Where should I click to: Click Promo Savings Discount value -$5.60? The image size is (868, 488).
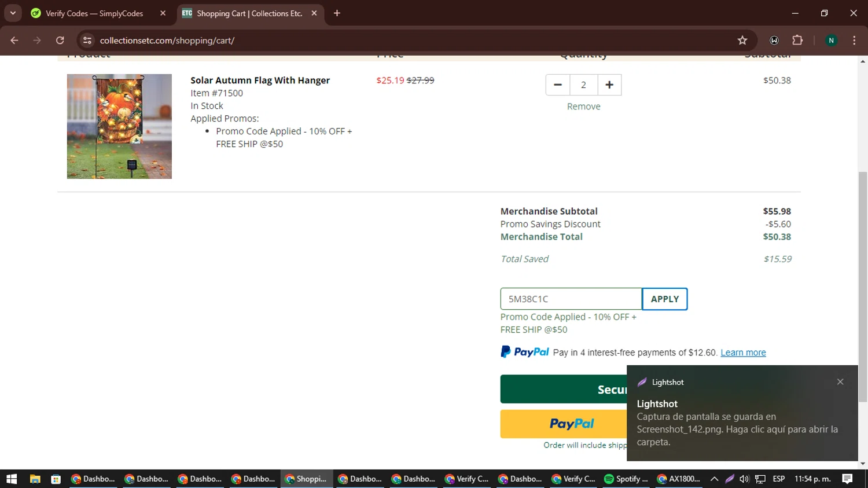(x=778, y=224)
